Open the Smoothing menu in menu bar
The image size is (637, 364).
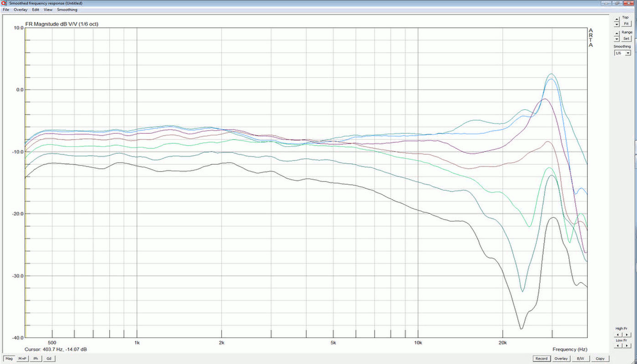[67, 10]
